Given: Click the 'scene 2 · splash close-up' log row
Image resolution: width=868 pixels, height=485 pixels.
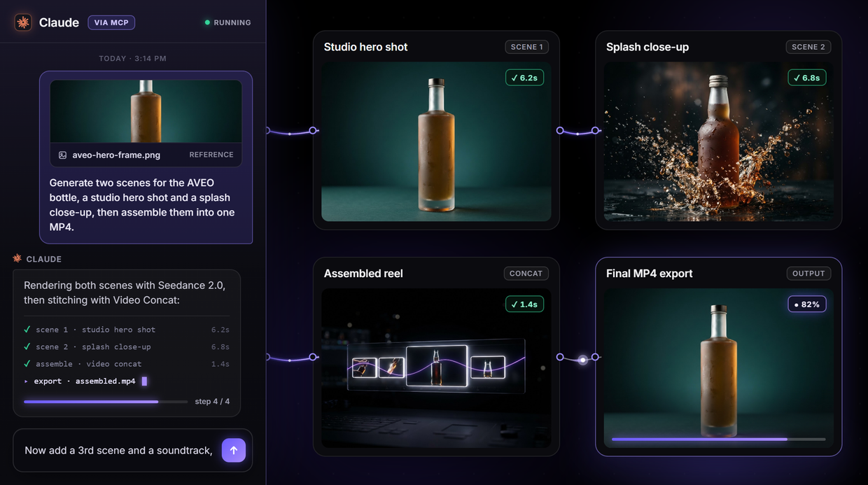Looking at the screenshot, I should pyautogui.click(x=127, y=346).
